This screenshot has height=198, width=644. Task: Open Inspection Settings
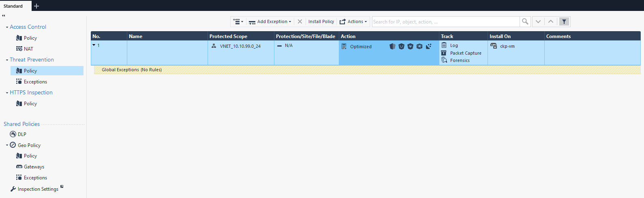38,189
